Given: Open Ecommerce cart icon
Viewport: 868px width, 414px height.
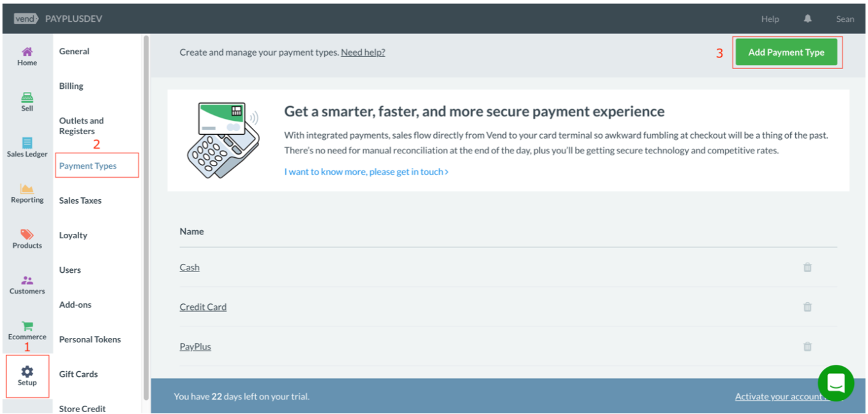Looking at the screenshot, I should 27,326.
